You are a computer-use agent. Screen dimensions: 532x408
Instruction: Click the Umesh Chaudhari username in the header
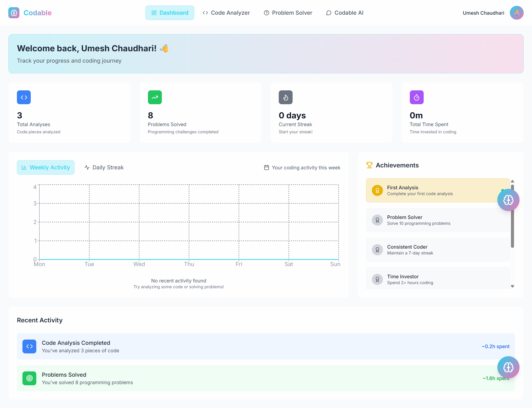(x=483, y=13)
